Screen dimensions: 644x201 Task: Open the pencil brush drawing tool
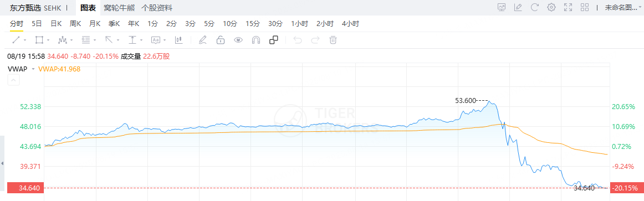pyautogui.click(x=202, y=40)
